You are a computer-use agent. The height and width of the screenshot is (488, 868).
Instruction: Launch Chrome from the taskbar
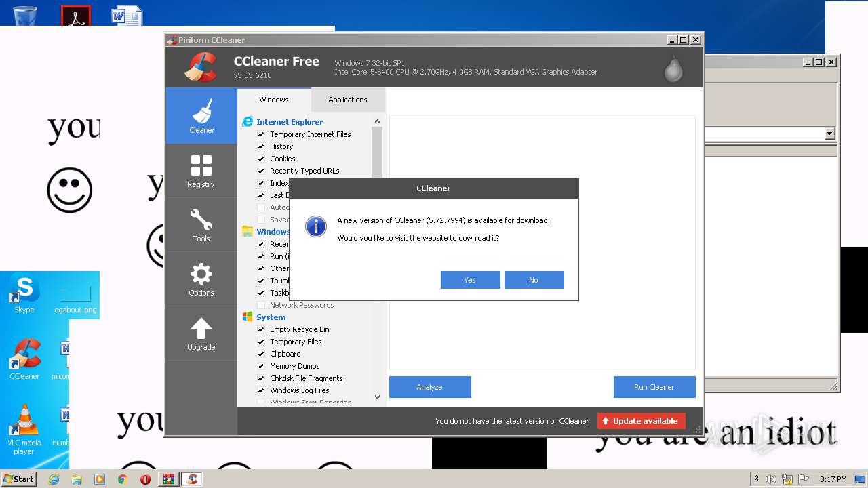pos(123,479)
